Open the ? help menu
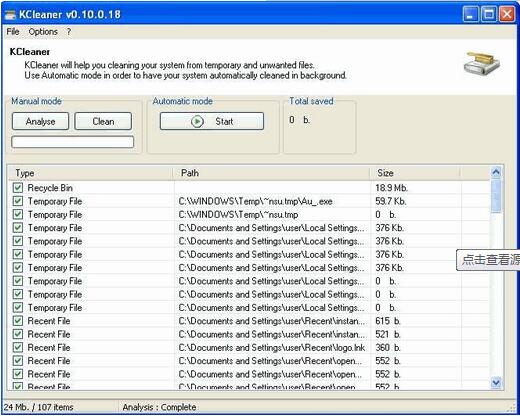Viewport: 520px width, 417px height. (68, 32)
